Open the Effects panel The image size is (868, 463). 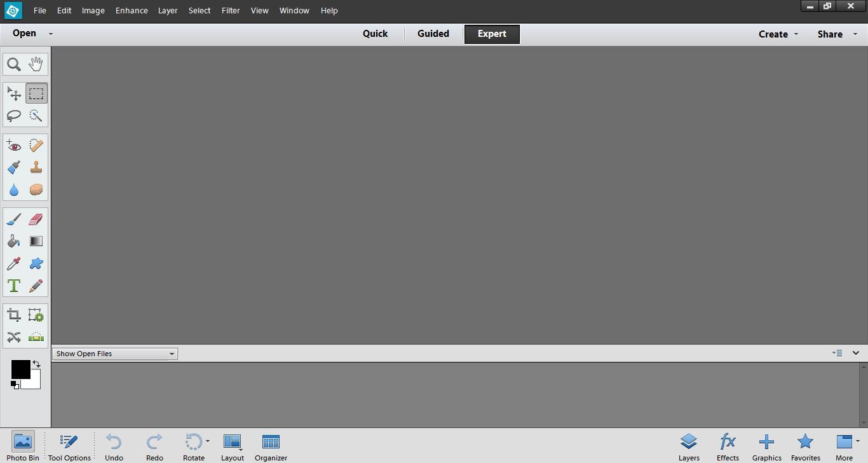tap(727, 445)
